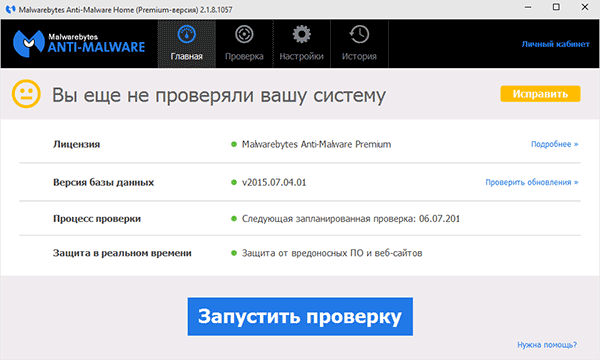The width and height of the screenshot is (600, 360).
Task: Click the Лицензия row label
Action: click(77, 144)
